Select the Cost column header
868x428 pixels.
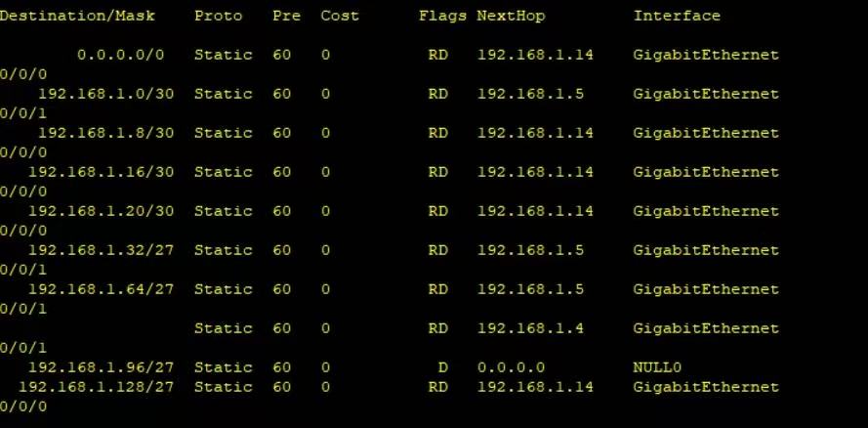(340, 16)
